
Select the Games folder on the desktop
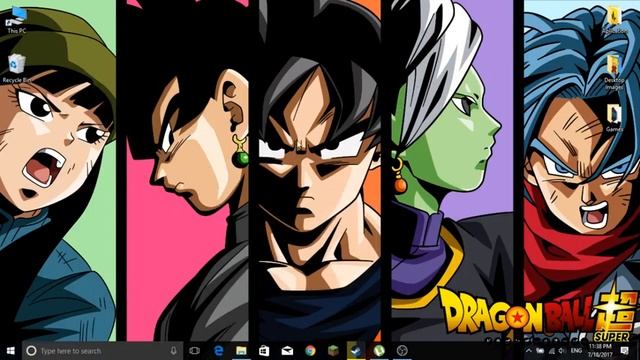(614, 118)
